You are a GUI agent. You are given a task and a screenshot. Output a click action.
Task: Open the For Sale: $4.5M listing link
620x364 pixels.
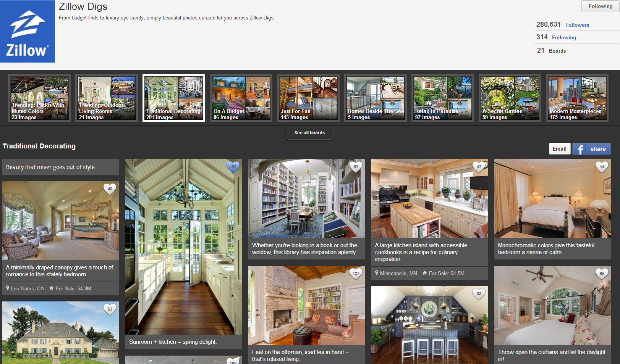coord(447,273)
